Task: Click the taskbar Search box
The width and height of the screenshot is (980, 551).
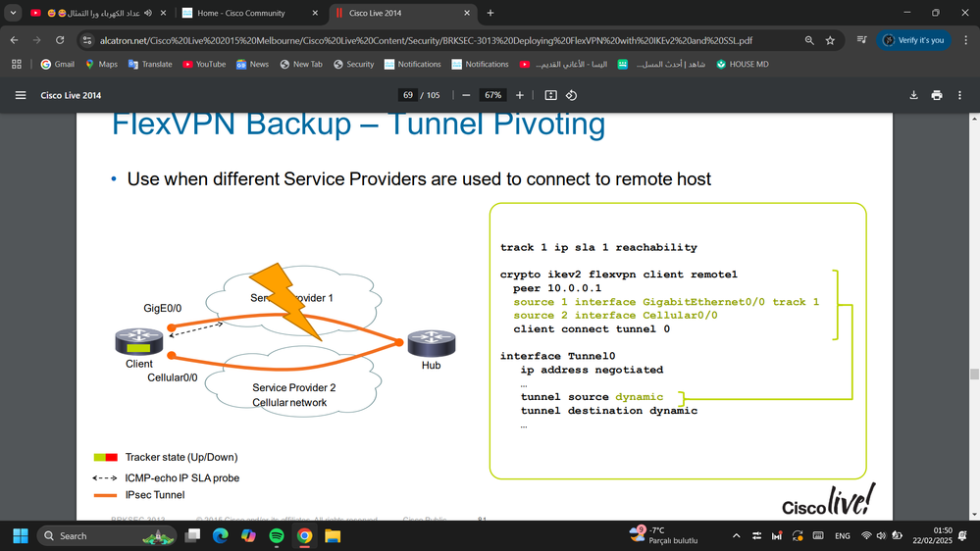Action: point(107,536)
